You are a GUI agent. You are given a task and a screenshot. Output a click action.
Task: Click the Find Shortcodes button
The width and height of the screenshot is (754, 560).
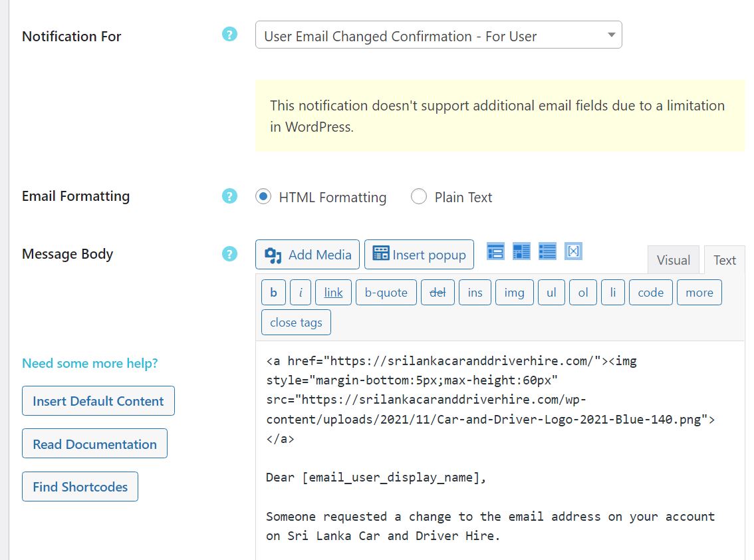click(80, 486)
